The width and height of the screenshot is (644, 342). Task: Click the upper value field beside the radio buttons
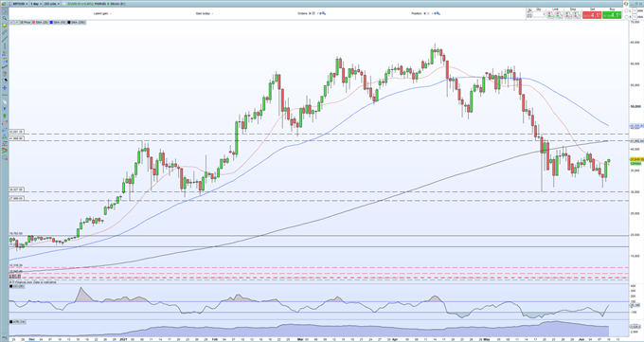click(x=635, y=10)
